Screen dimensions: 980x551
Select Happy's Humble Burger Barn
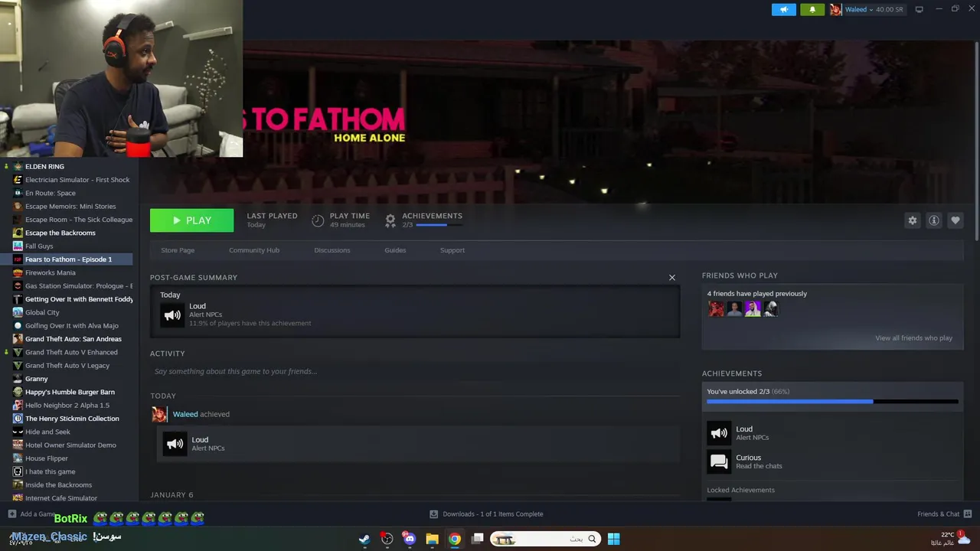70,392
